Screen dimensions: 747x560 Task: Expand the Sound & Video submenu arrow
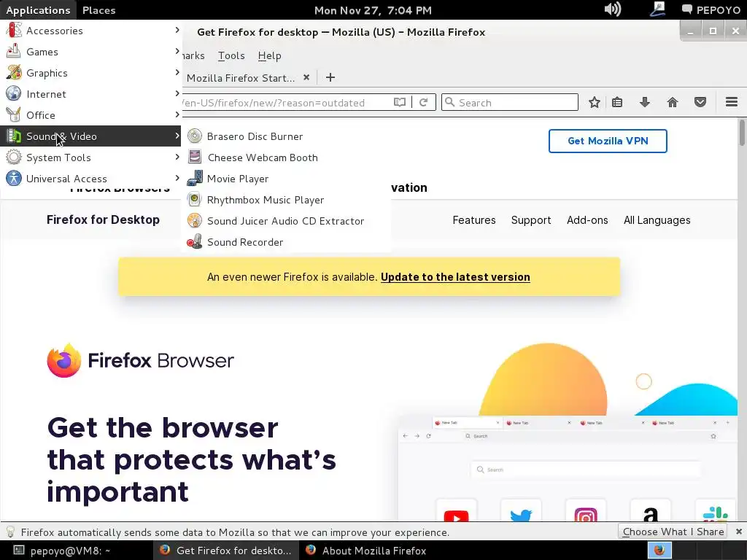tap(177, 136)
